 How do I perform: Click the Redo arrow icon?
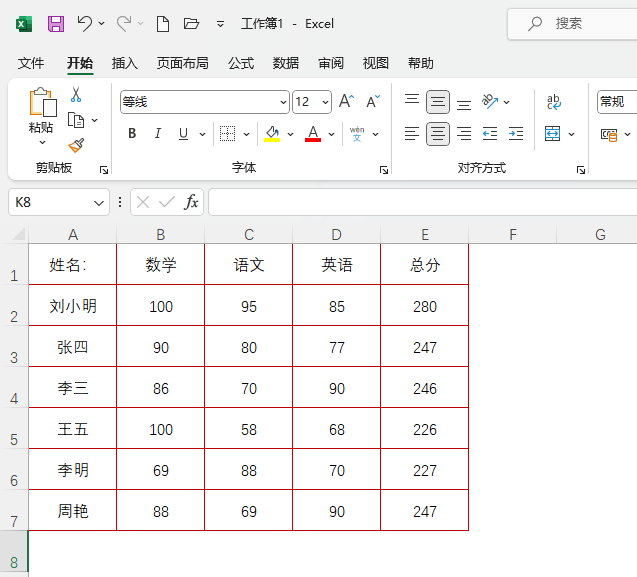pyautogui.click(x=124, y=24)
